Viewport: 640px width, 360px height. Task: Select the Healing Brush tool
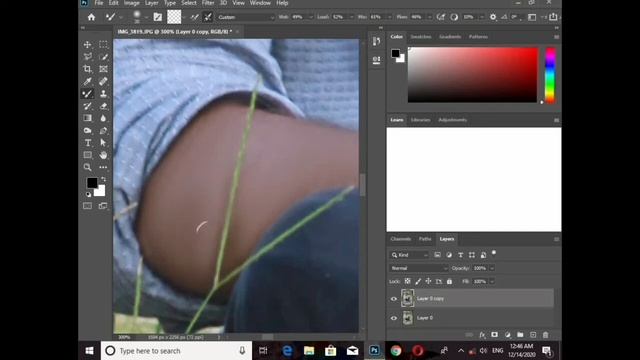tap(103, 81)
